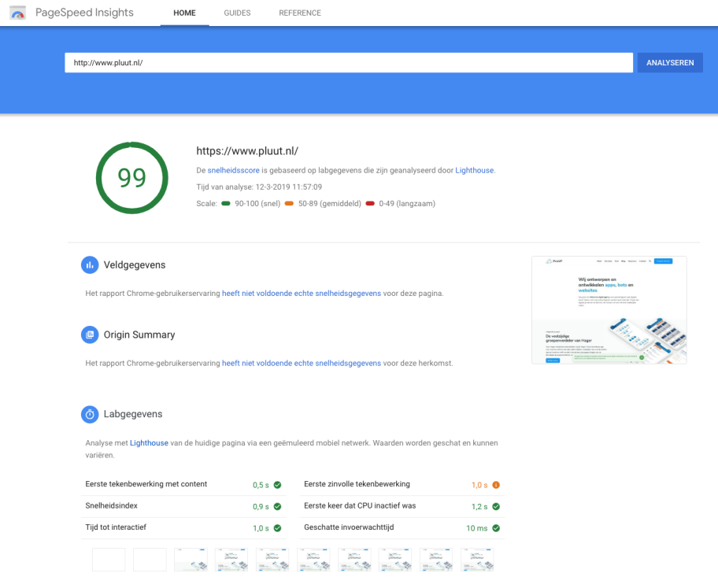Click green check next to 10 ms
This screenshot has width=718, height=588.
[x=496, y=528]
